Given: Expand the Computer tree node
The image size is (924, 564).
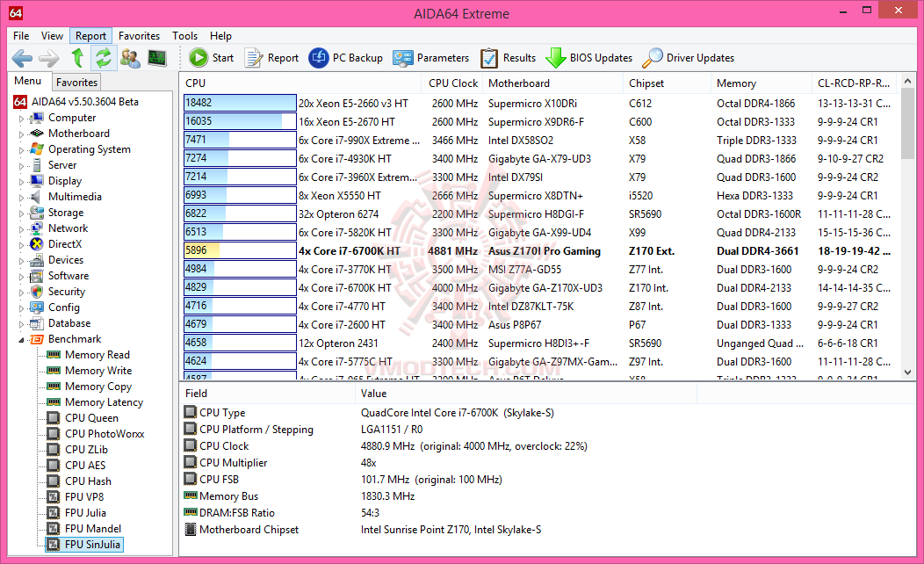Looking at the screenshot, I should 21,119.
